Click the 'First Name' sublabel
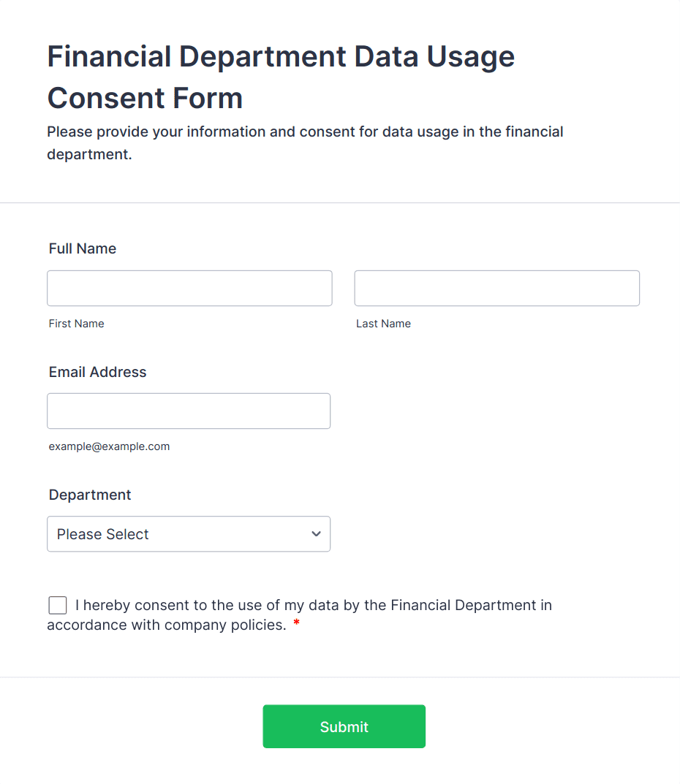Screen dimensions: 680x784 click(77, 324)
